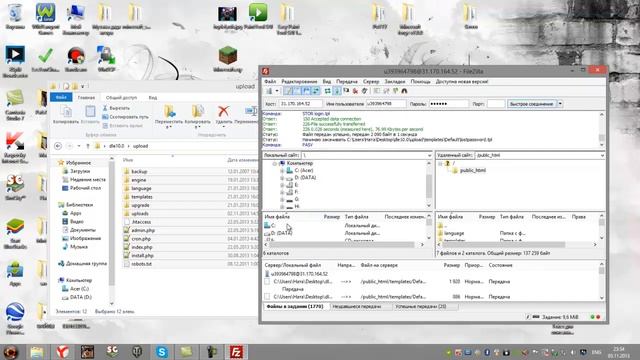Open the Файл tab in Explorer
The height and width of the screenshot is (360, 640).
(x=61, y=98)
